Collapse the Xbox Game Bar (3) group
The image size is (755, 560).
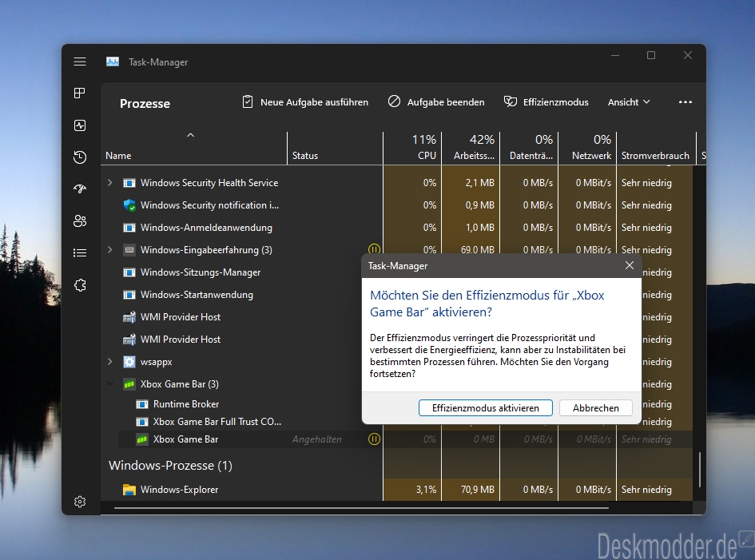click(x=109, y=383)
